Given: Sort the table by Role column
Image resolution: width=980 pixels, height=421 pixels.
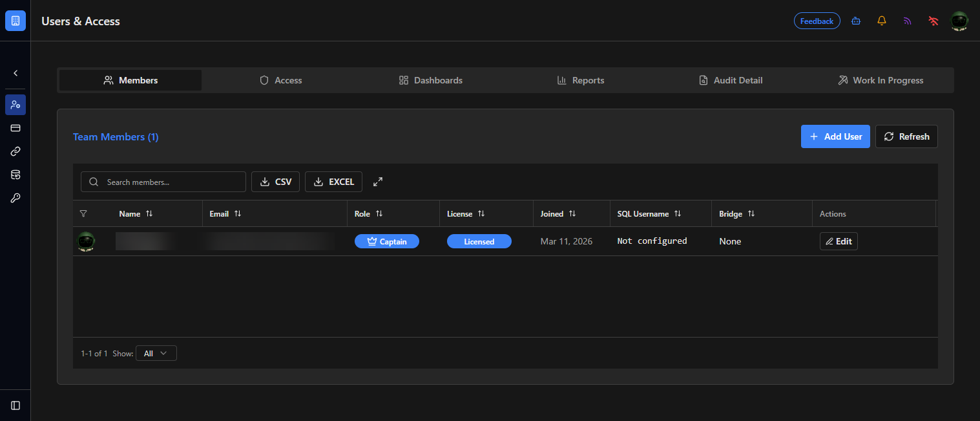Looking at the screenshot, I should (x=379, y=213).
